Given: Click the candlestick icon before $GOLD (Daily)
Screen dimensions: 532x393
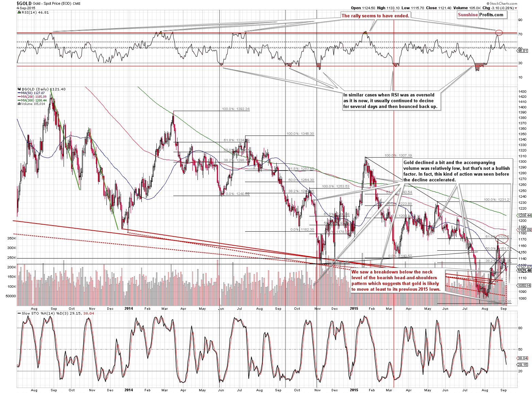Looking at the screenshot, I should point(19,89).
